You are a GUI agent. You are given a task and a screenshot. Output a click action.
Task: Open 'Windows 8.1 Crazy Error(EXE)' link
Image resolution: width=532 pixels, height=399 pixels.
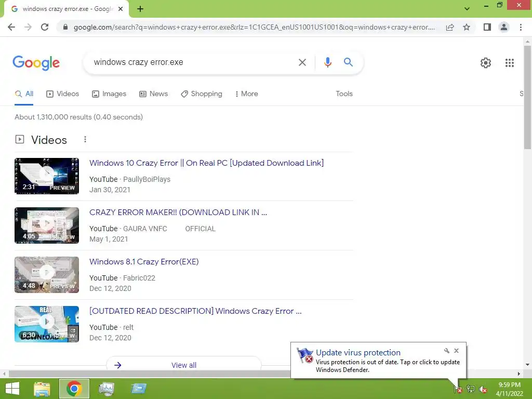tap(144, 262)
